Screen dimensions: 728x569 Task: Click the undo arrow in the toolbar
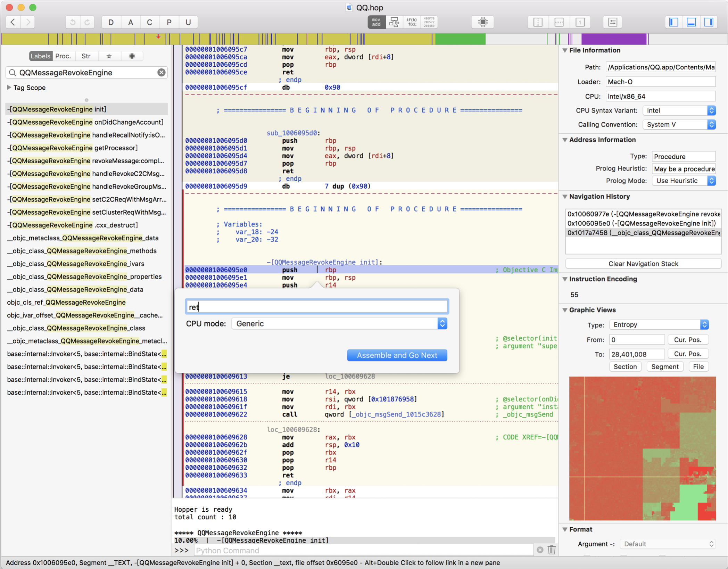(73, 22)
